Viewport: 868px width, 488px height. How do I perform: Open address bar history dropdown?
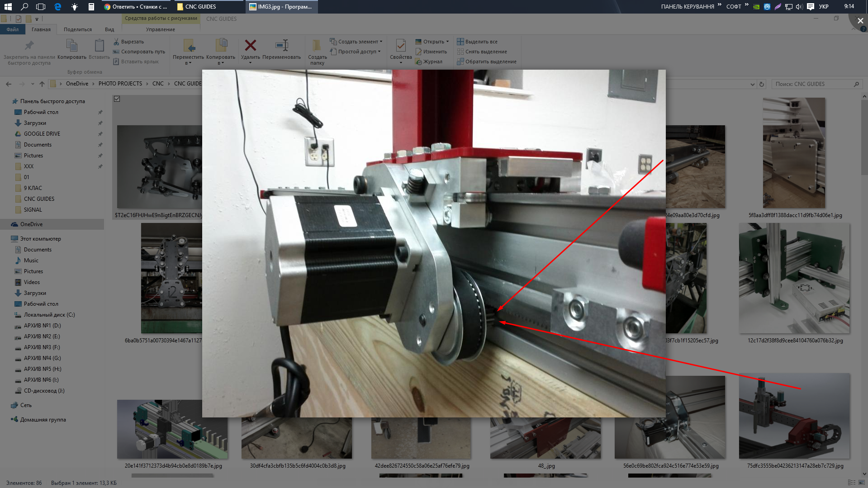[x=752, y=84]
